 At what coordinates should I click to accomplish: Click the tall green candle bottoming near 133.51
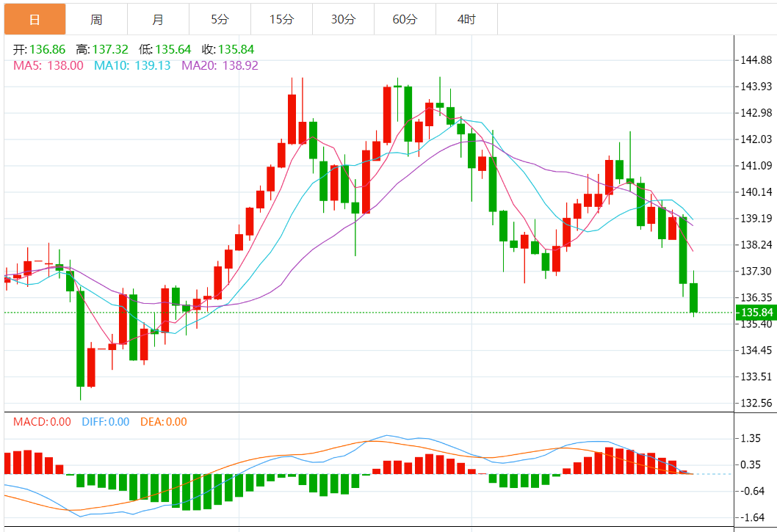(80, 339)
